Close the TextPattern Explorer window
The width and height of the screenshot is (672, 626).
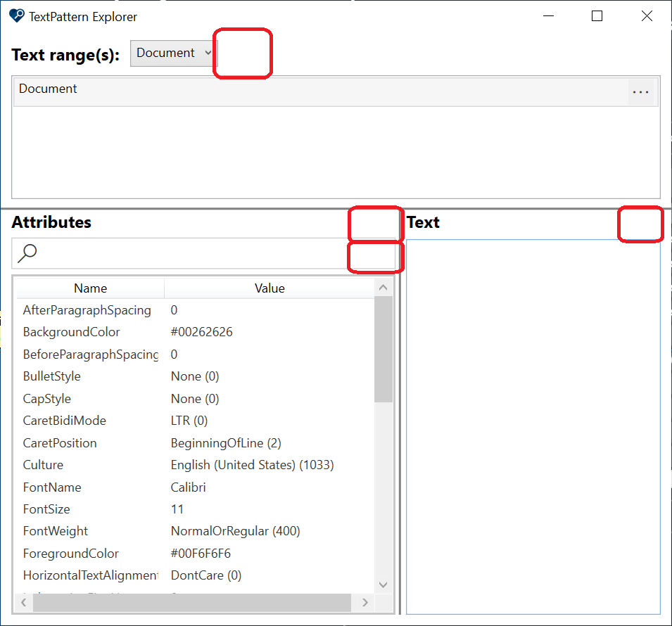click(647, 16)
